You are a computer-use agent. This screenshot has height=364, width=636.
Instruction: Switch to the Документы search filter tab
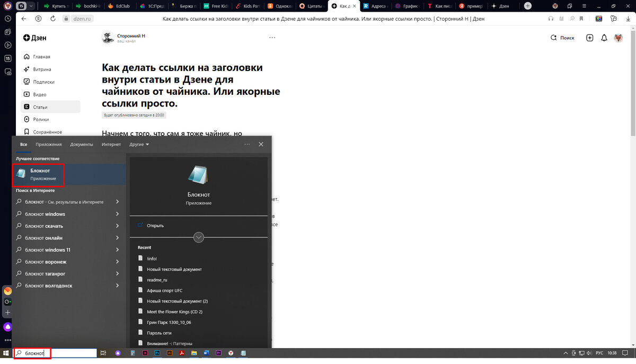pyautogui.click(x=82, y=144)
